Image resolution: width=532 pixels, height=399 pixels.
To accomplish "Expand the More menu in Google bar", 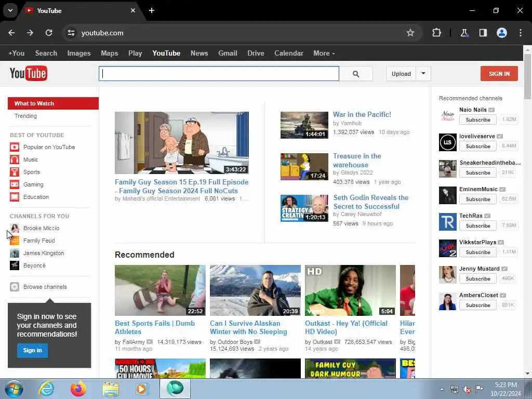I will (x=324, y=54).
